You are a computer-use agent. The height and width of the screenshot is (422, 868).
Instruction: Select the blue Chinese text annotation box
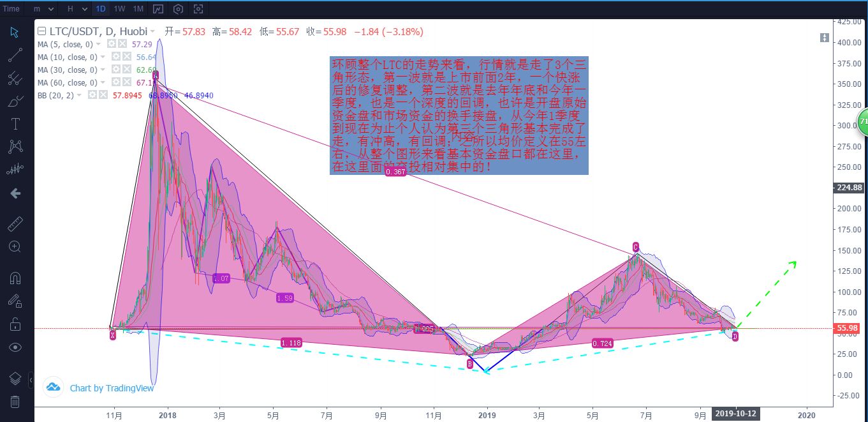(x=459, y=116)
